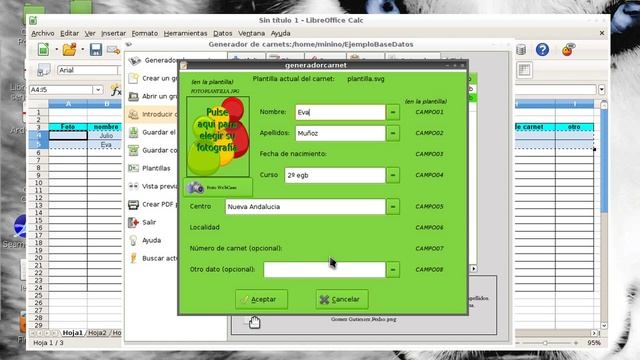
Task: Open the Ayuda menu in Calc
Action: (x=280, y=33)
